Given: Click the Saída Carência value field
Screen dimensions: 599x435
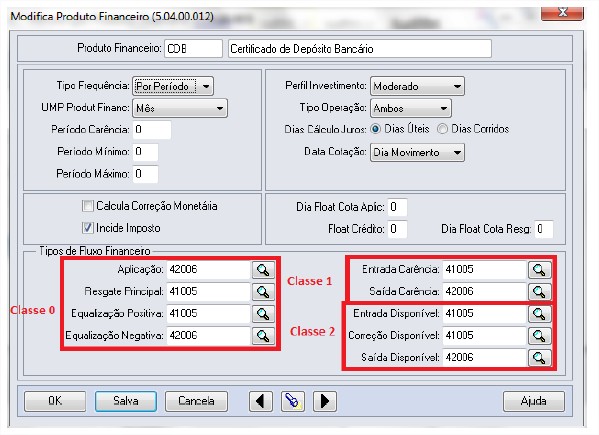Looking at the screenshot, I should [x=485, y=292].
